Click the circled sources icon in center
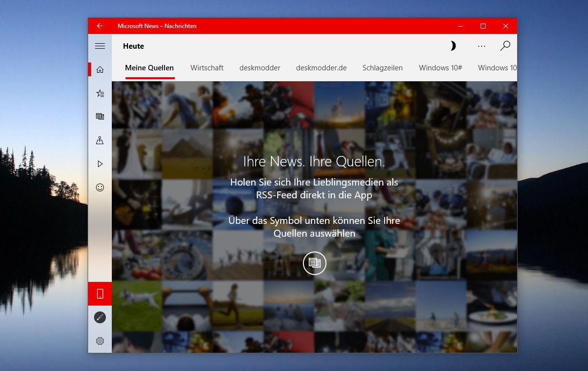The image size is (588, 371). (314, 263)
